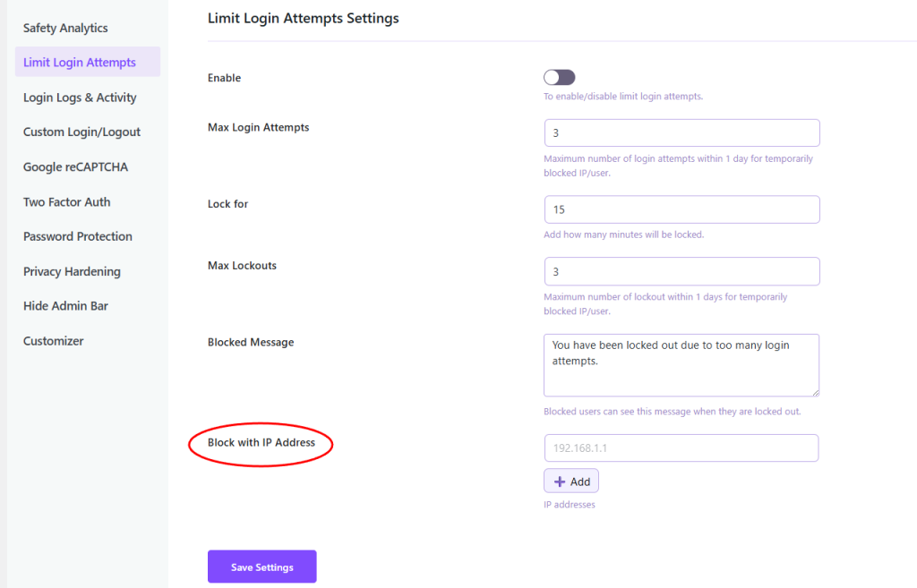
Task: Click the Save Settings button
Action: 261,567
